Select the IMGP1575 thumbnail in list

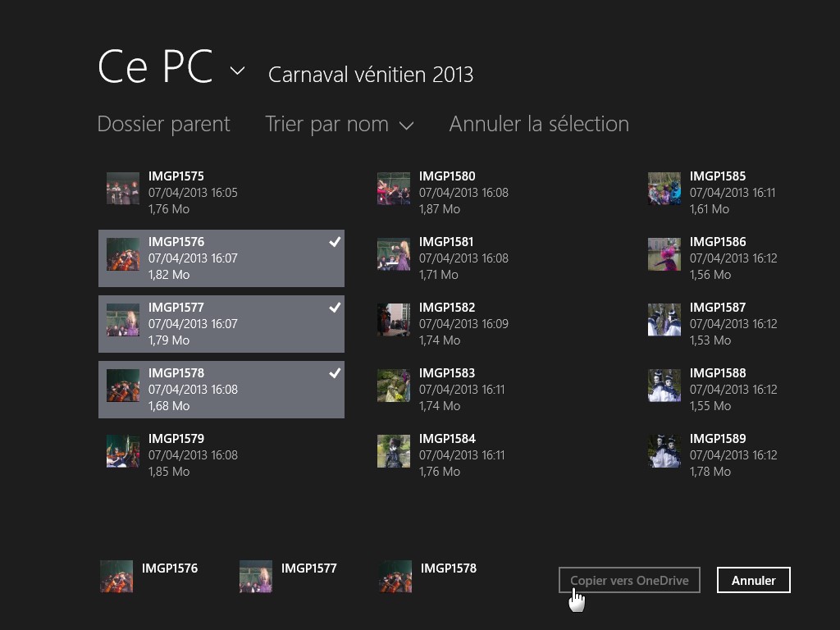[123, 188]
